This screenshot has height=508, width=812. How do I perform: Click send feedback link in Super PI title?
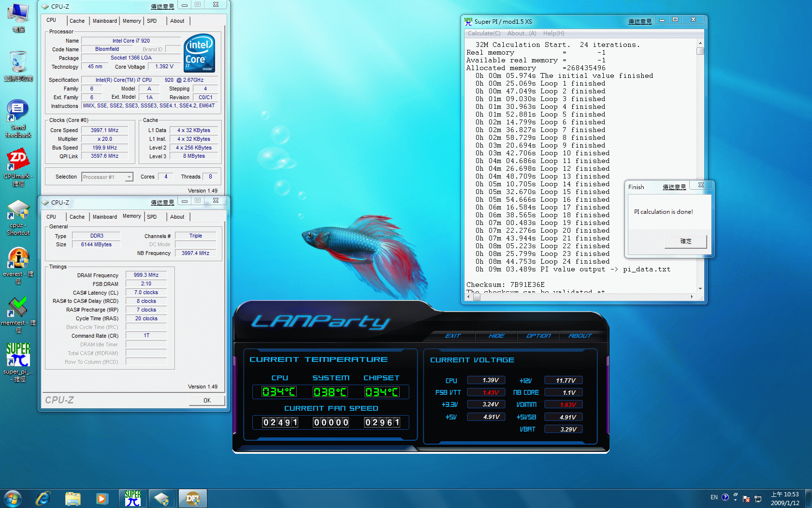pos(640,21)
